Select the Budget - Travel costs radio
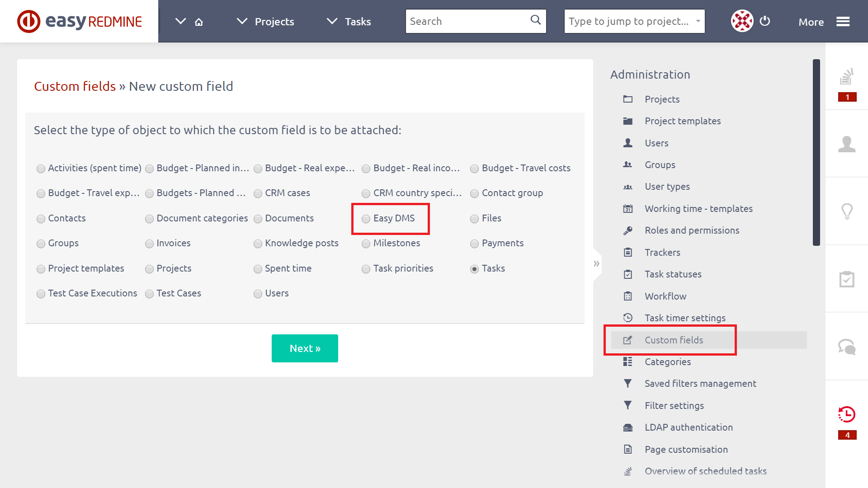Image resolution: width=868 pixels, height=488 pixels. [x=474, y=169]
